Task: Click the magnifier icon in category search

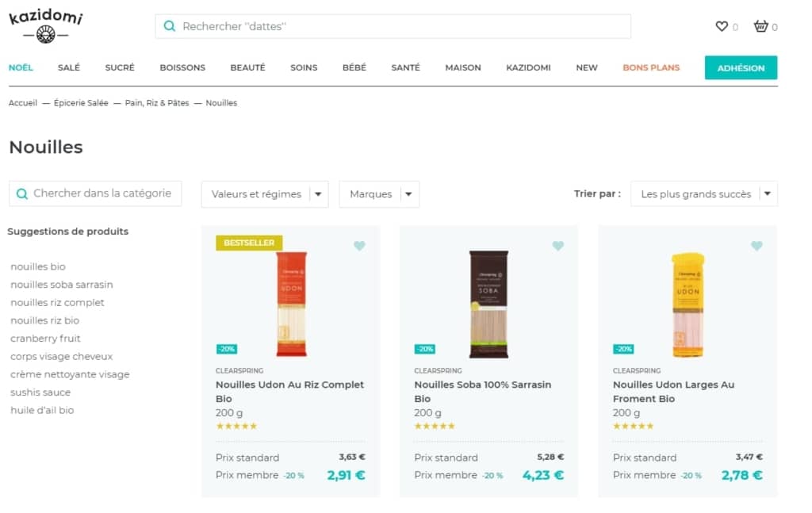Action: click(21, 193)
